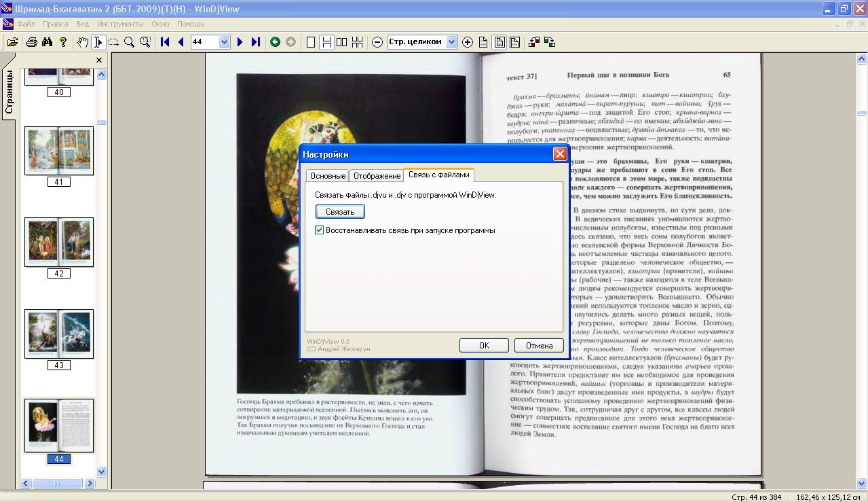
Task: Click thumbnail panel scroll down arrow
Action: coord(102,471)
